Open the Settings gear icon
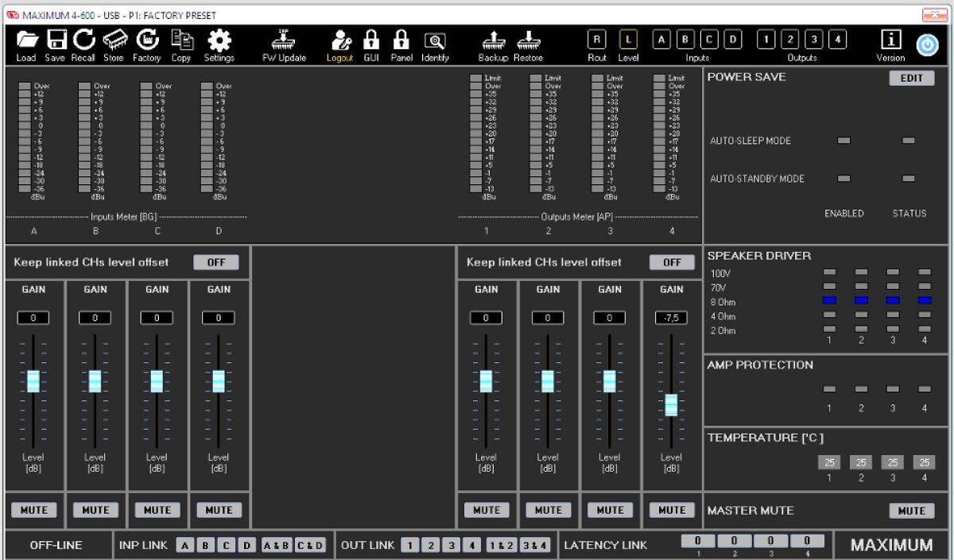Screen dimensions: 954x560 click(x=219, y=41)
